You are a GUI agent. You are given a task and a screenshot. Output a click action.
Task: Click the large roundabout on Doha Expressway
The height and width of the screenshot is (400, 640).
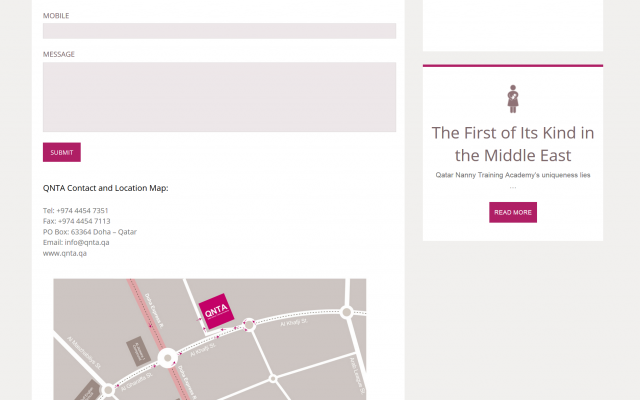pyautogui.click(x=167, y=355)
